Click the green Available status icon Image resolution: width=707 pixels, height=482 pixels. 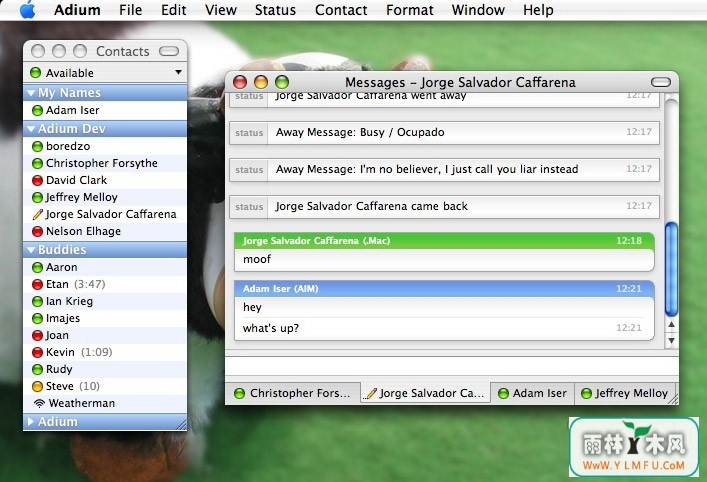36,73
